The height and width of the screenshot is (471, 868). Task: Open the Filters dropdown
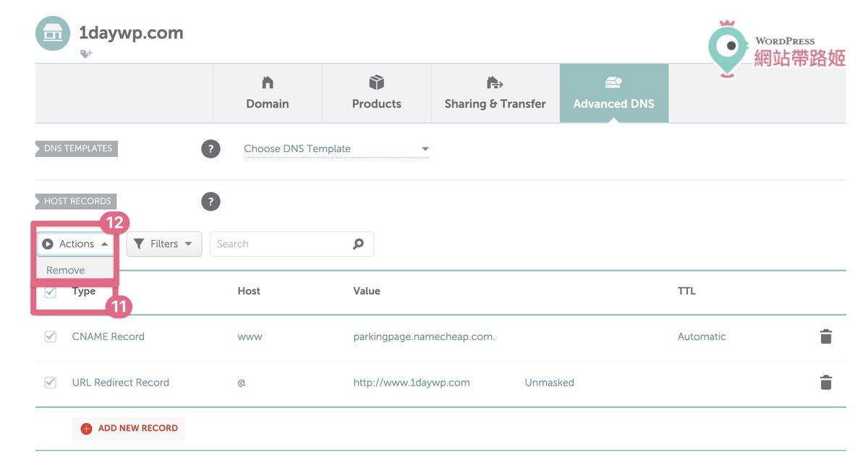click(x=164, y=244)
